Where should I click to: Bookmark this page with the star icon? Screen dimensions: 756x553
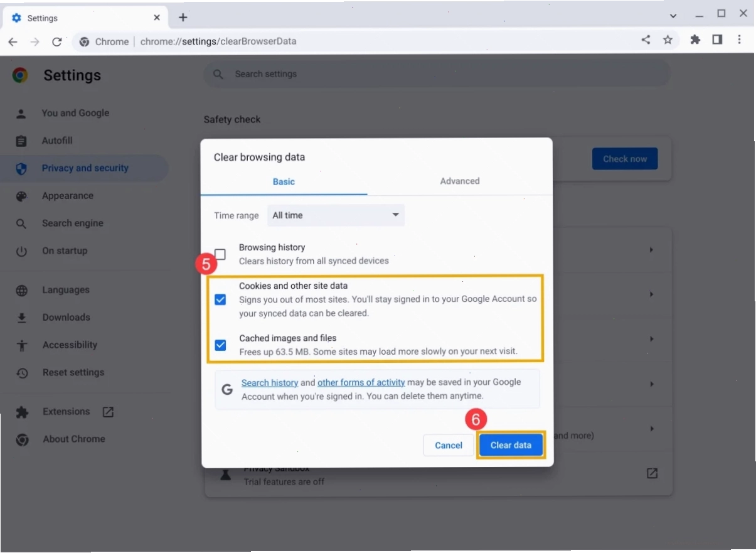click(x=668, y=40)
